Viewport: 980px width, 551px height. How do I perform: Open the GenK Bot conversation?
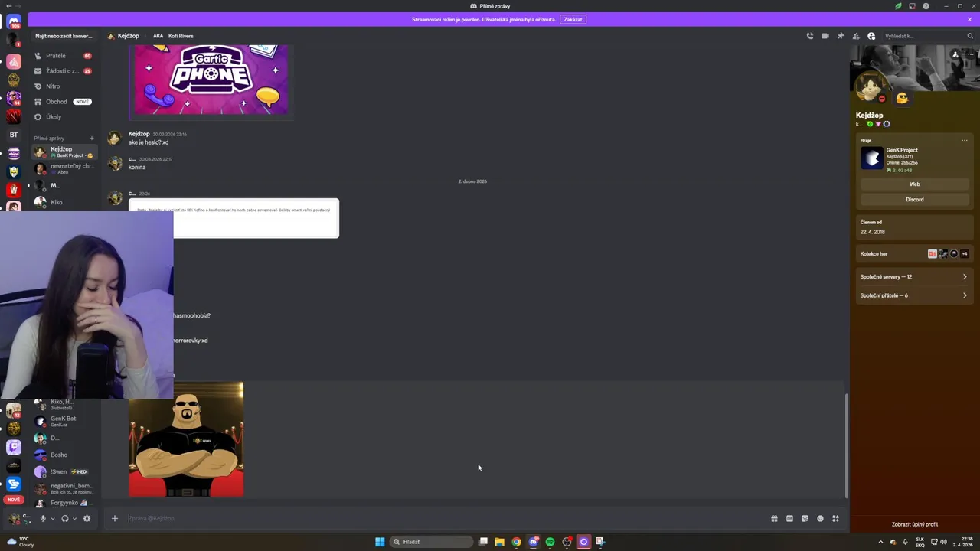[64, 421]
